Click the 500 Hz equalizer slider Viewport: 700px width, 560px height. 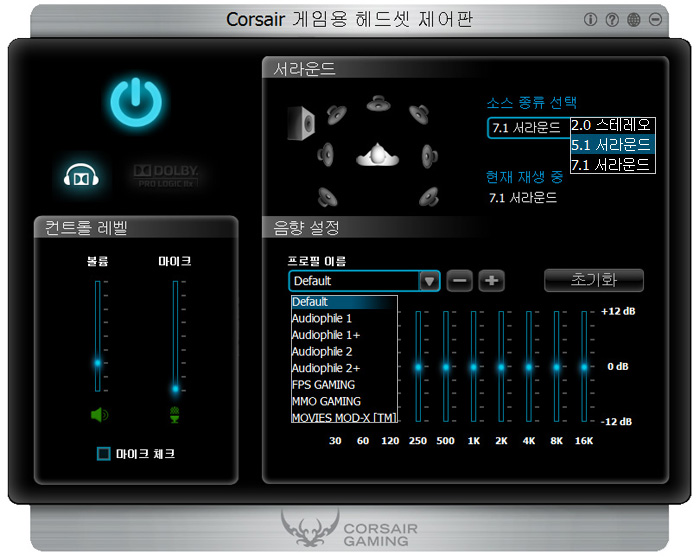pos(446,368)
